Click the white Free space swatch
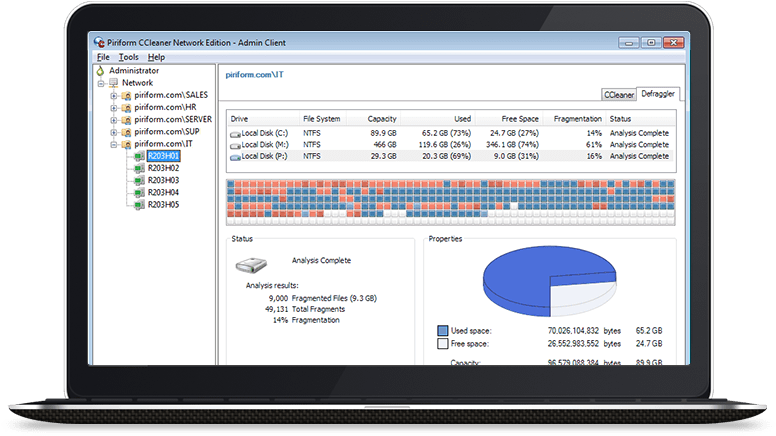 point(442,343)
